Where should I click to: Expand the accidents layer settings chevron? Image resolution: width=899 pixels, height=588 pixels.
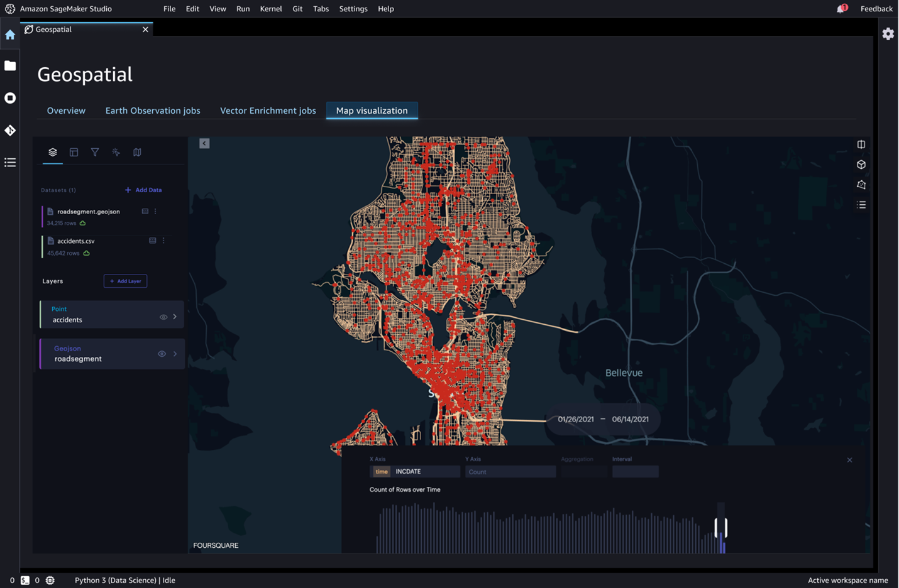tap(175, 317)
